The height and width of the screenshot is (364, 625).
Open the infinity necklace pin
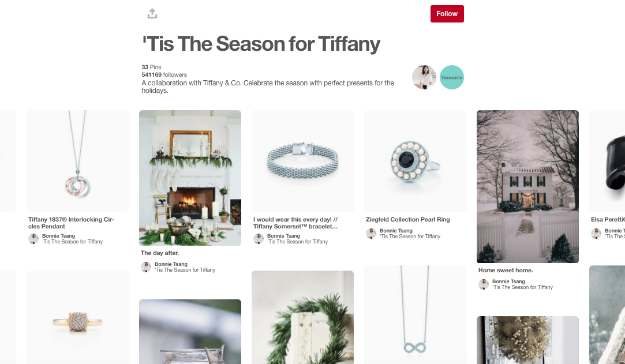click(x=415, y=314)
